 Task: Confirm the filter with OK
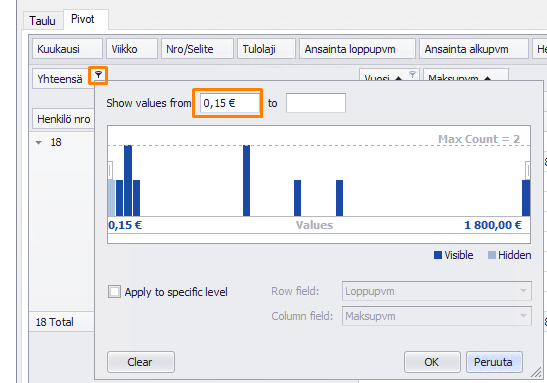432,362
